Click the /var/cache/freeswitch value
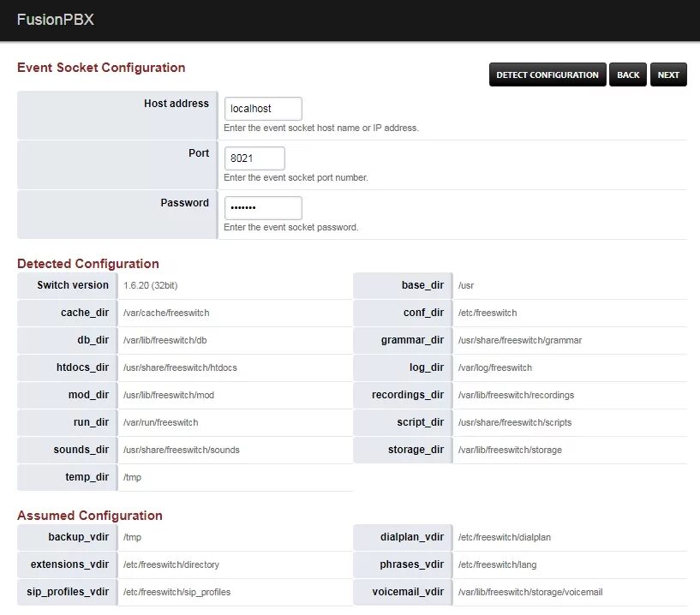 click(166, 313)
